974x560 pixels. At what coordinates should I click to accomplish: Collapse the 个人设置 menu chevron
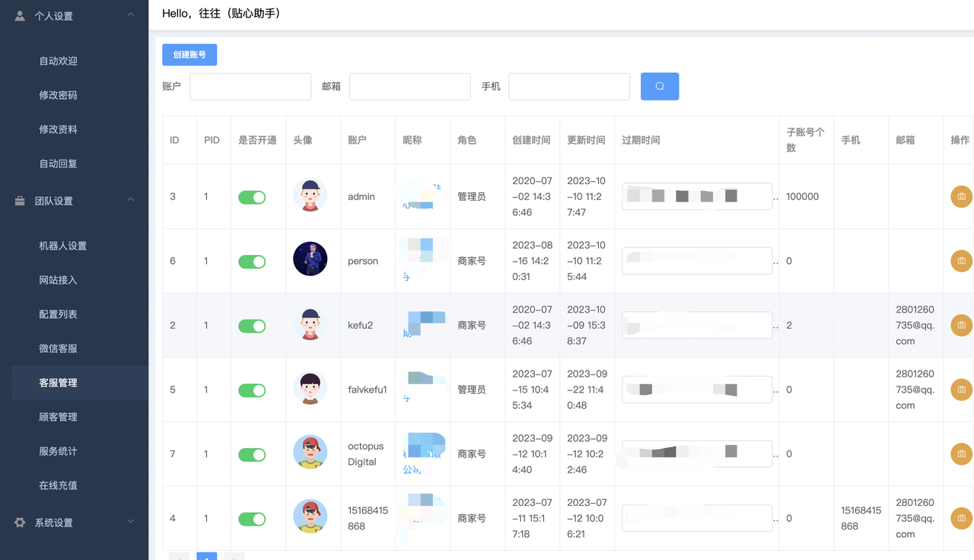131,15
